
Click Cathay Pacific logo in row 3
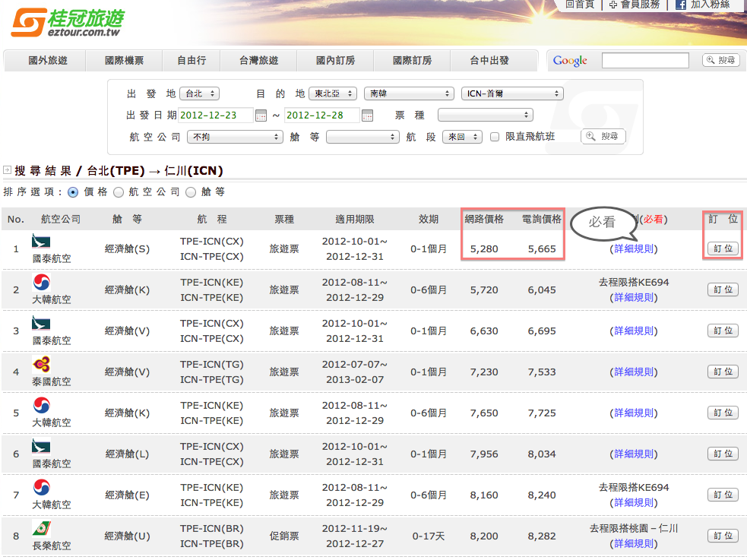click(x=41, y=324)
